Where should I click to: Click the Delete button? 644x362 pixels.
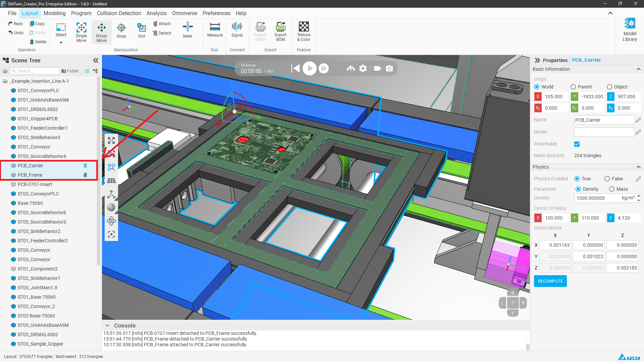tap(38, 42)
